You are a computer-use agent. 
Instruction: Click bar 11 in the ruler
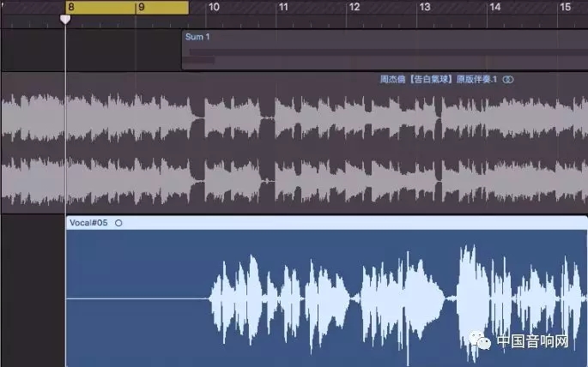click(x=283, y=7)
